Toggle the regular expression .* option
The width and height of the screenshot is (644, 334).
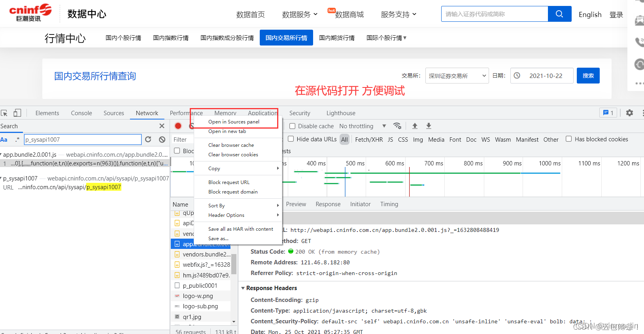click(x=17, y=139)
